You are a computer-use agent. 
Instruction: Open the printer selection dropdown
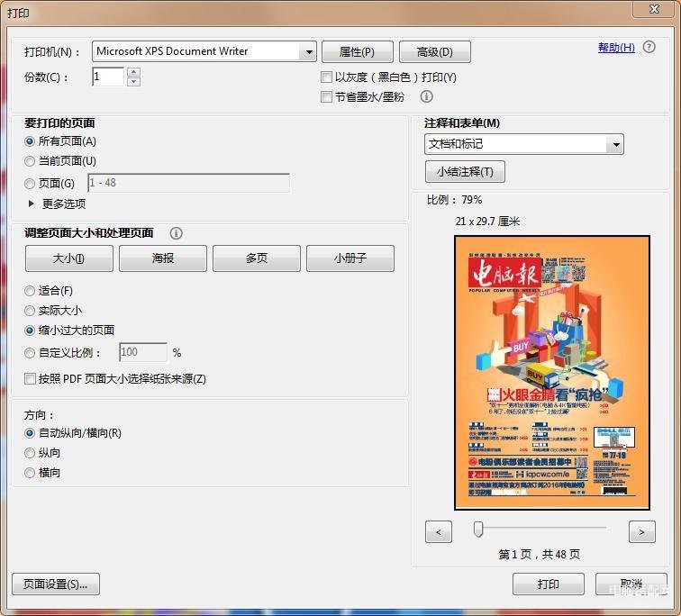309,52
